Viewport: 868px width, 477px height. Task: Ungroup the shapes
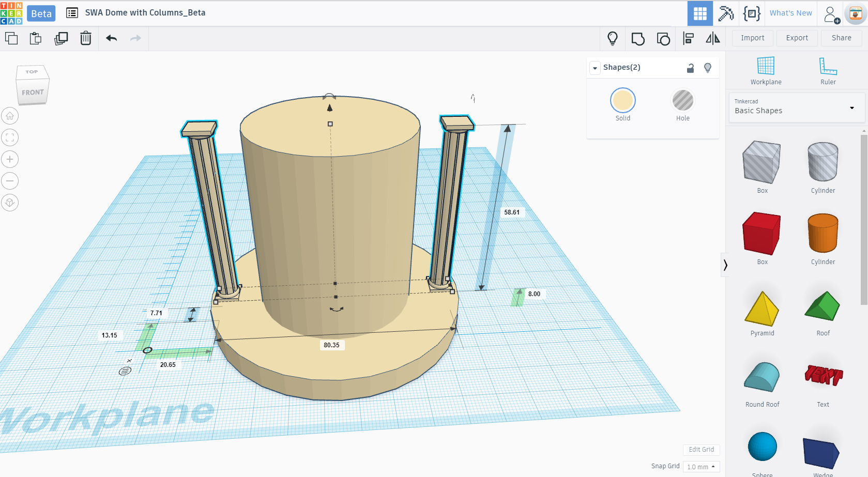click(x=663, y=39)
